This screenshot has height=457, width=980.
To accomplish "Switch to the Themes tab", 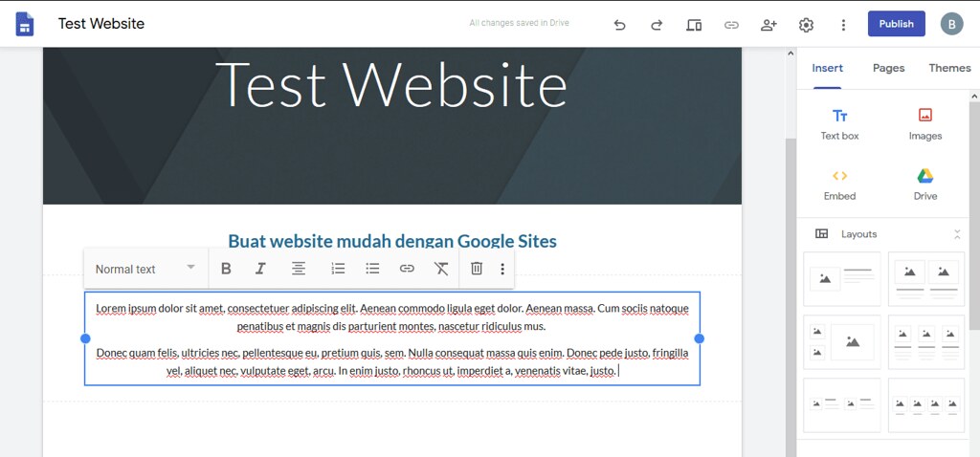I will 949,68.
